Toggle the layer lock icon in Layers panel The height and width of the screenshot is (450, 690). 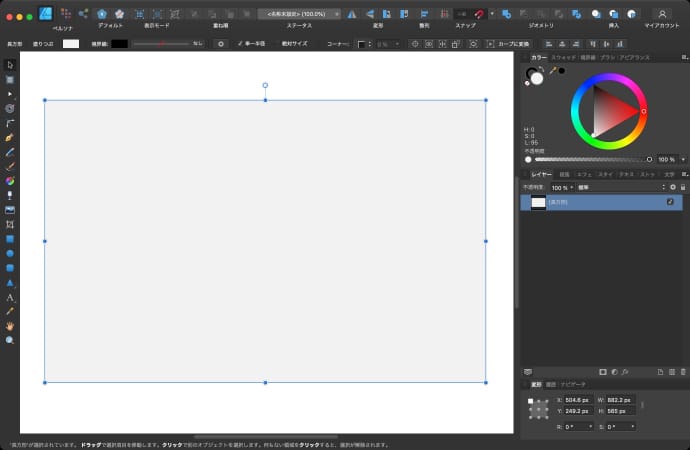tap(682, 187)
